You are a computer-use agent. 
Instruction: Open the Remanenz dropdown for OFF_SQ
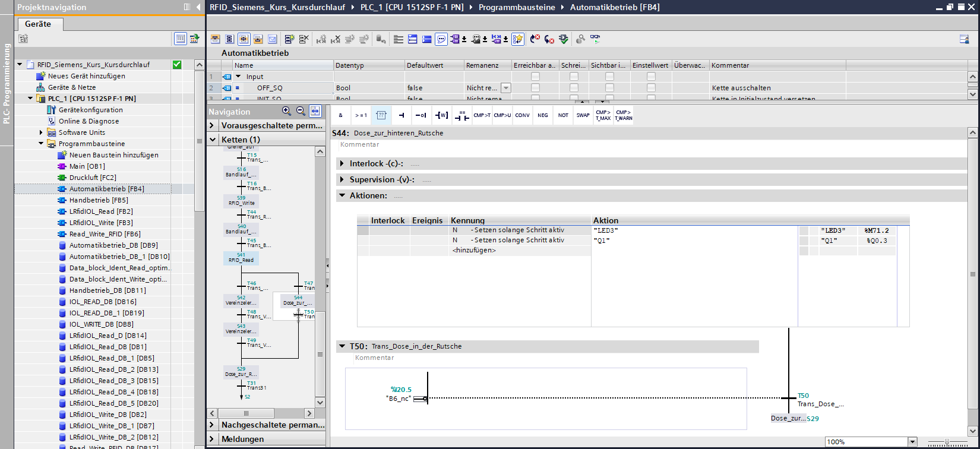coord(506,88)
